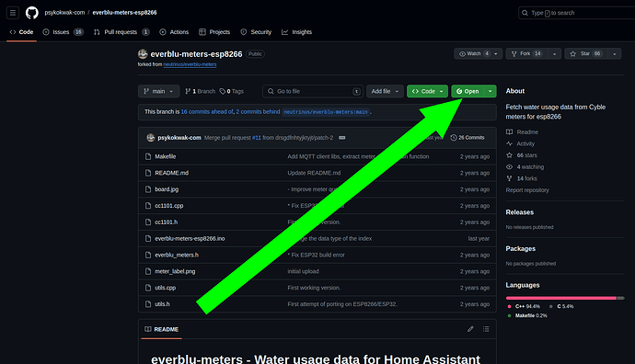This screenshot has width=635, height=364.
Task: Click the file icon beside Makefile
Action: (x=148, y=156)
